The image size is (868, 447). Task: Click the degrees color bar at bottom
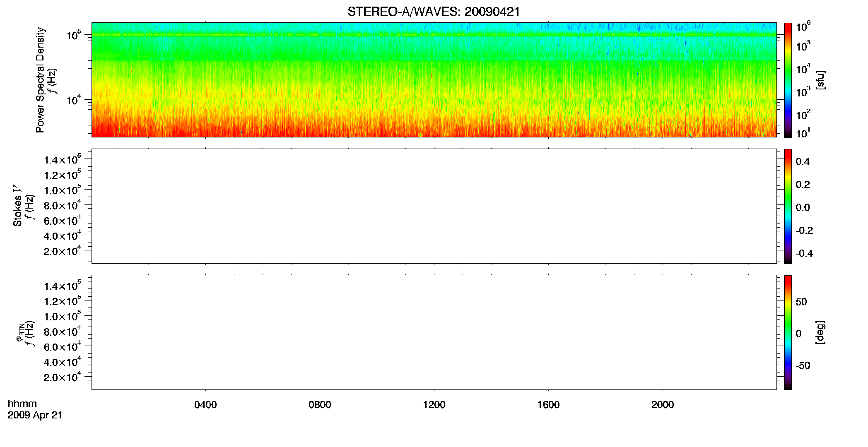tap(788, 332)
